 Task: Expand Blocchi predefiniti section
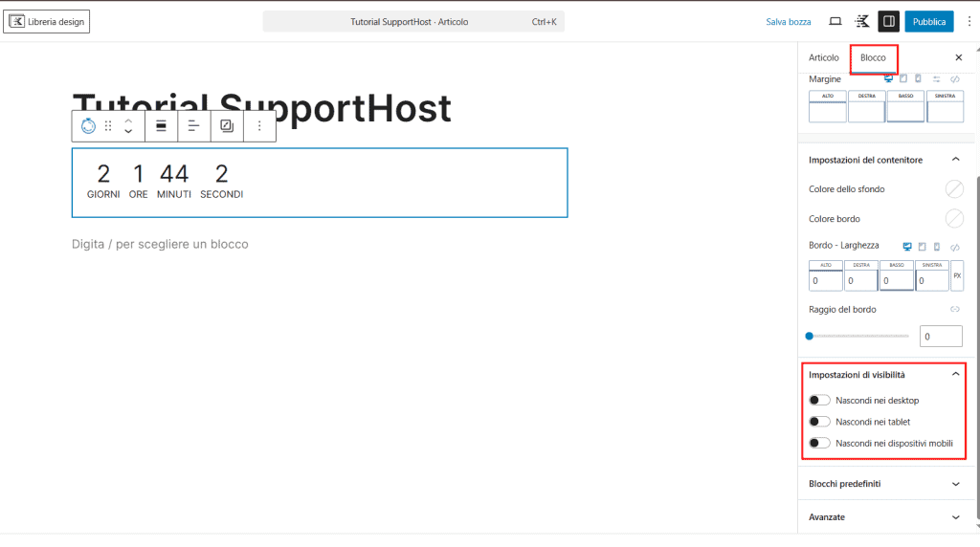885,484
